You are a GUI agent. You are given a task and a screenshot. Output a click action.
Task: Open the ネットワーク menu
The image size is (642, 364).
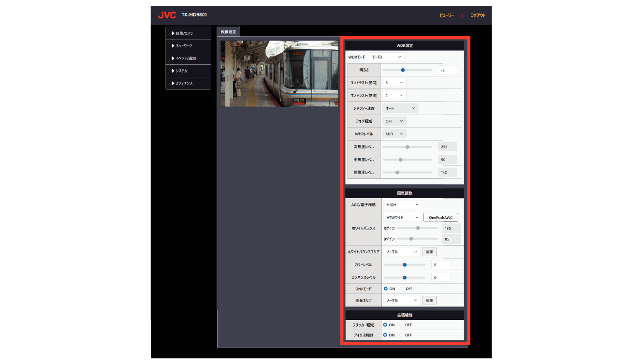click(188, 46)
